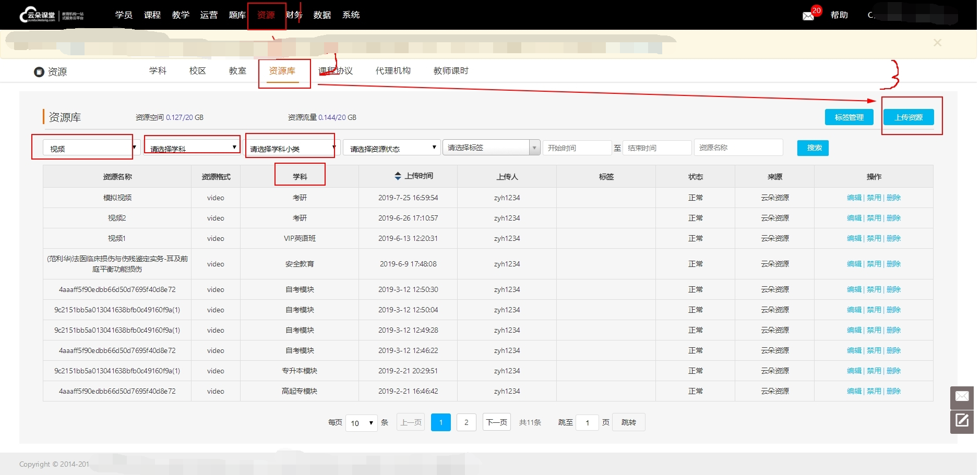Image resolution: width=980 pixels, height=475 pixels.
Task: Switch to the 教师课时 tab
Action: (x=451, y=71)
